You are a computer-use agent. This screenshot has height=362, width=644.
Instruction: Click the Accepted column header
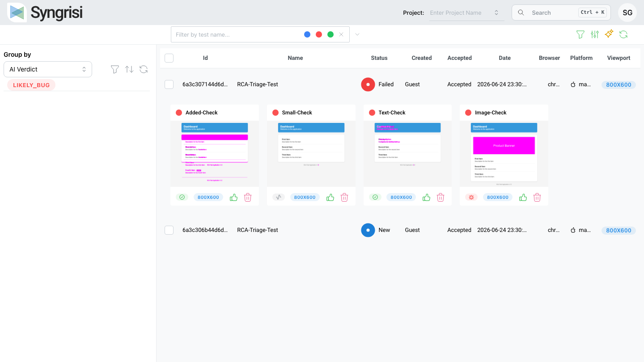[460, 58]
